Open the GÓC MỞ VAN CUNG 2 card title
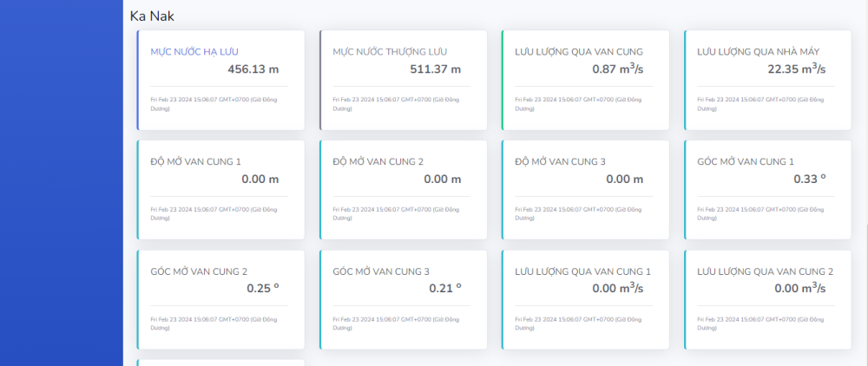This screenshot has height=366, width=868. (x=199, y=271)
